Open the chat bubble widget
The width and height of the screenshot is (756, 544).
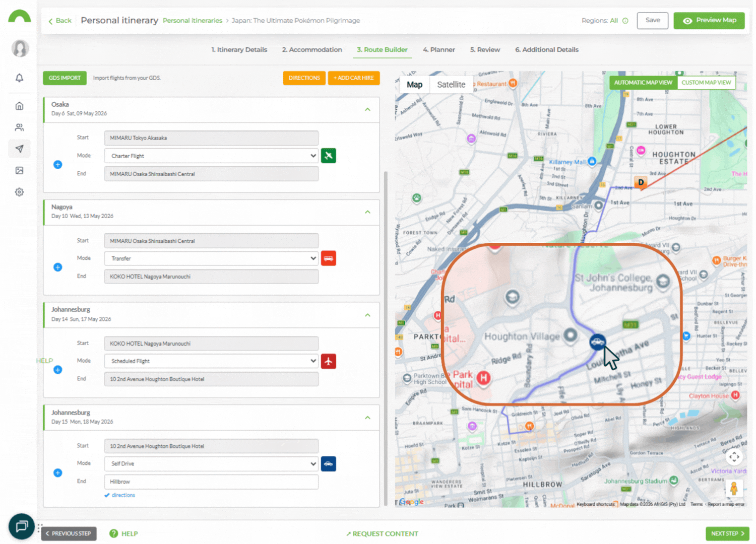coord(21,526)
